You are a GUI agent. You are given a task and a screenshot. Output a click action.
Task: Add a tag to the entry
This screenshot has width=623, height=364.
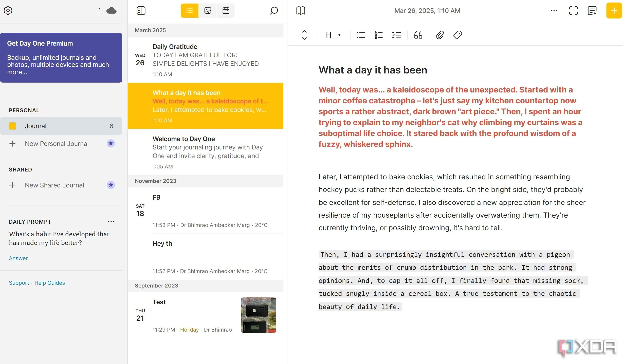pyautogui.click(x=458, y=35)
